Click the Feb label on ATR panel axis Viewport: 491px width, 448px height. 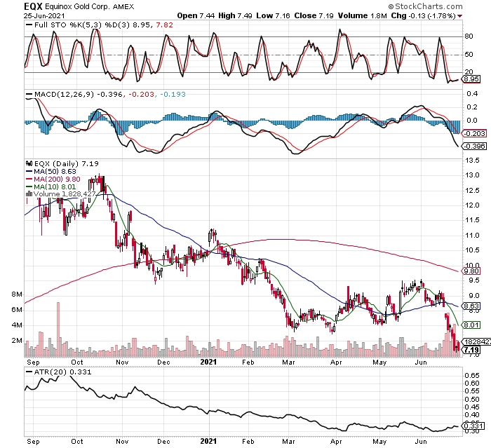(x=248, y=442)
